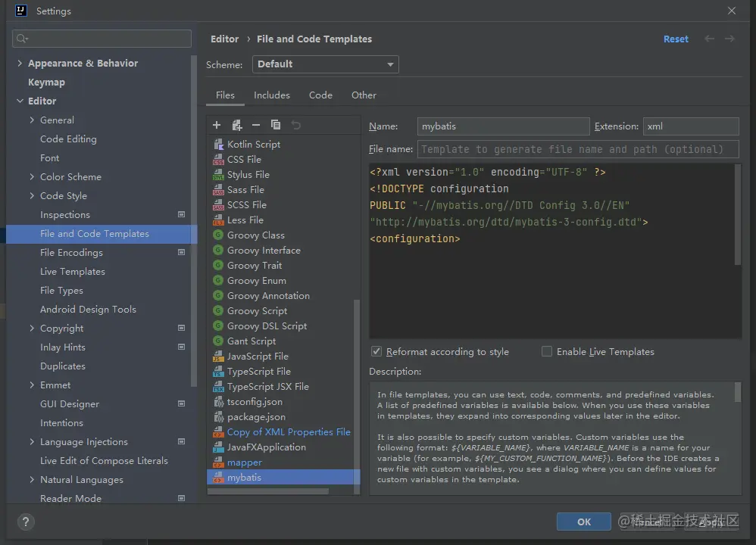Image resolution: width=756 pixels, height=545 pixels.
Task: Expand the Code Style tree node
Action: pyautogui.click(x=32, y=196)
